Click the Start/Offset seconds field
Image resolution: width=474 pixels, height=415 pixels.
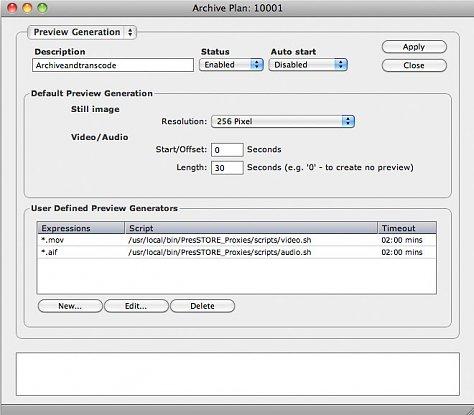tap(227, 150)
